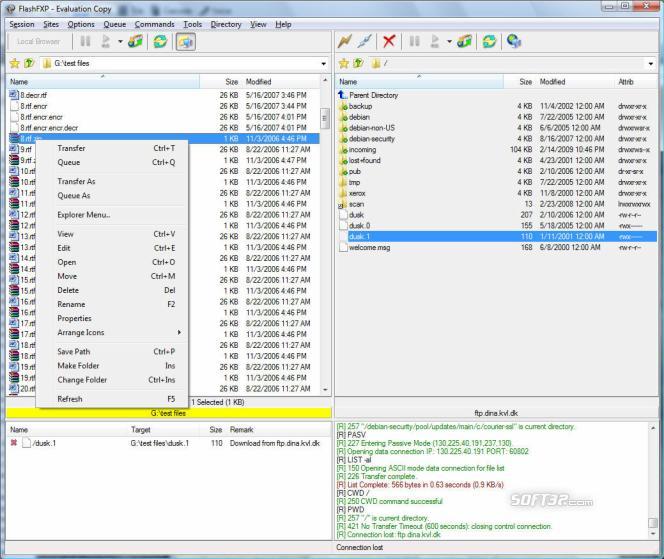The height and width of the screenshot is (559, 664).
Task: Open the Options menu
Action: 81,25
